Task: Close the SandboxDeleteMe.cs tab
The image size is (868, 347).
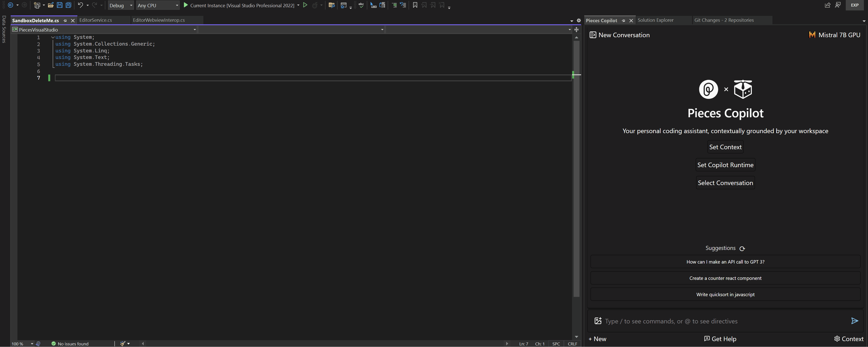Action: tap(72, 21)
